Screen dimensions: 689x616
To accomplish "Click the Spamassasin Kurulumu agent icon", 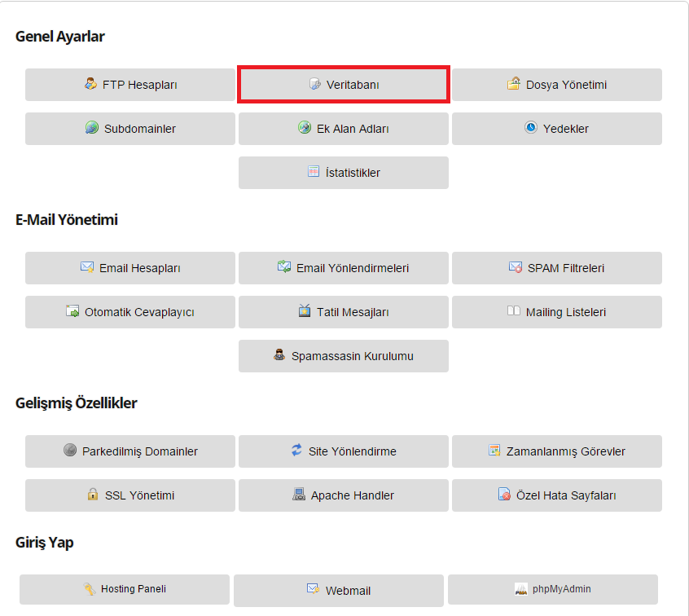I will 279,354.
